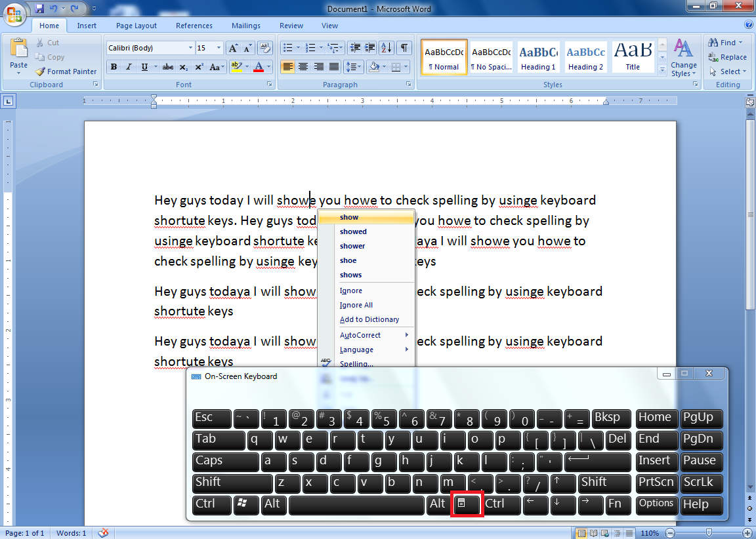The height and width of the screenshot is (539, 756).
Task: Choose Ignore All from the spelling menu
Action: tap(356, 305)
